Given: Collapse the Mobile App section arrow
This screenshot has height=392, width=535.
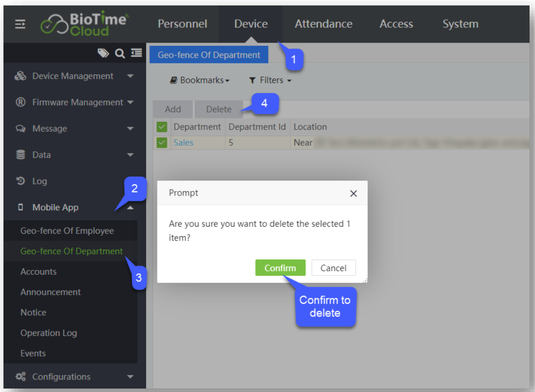Looking at the screenshot, I should [x=130, y=208].
